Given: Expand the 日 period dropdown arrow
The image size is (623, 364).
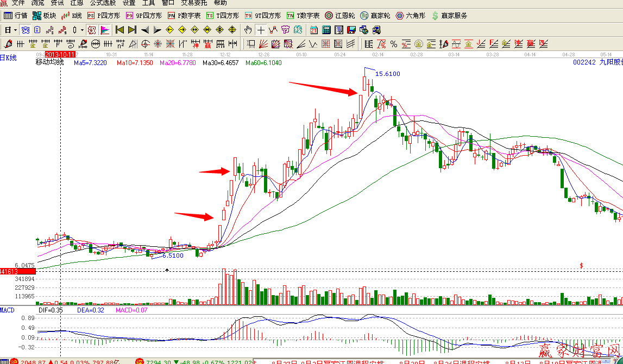Looking at the screenshot, I should 15,30.
